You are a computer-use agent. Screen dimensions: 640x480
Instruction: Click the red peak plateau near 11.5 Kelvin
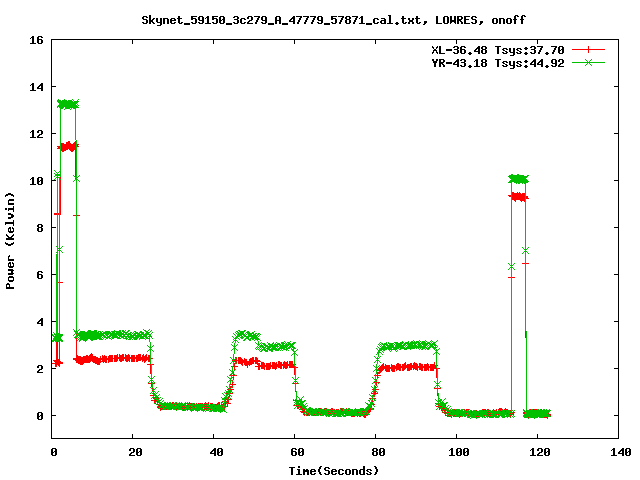tap(68, 146)
